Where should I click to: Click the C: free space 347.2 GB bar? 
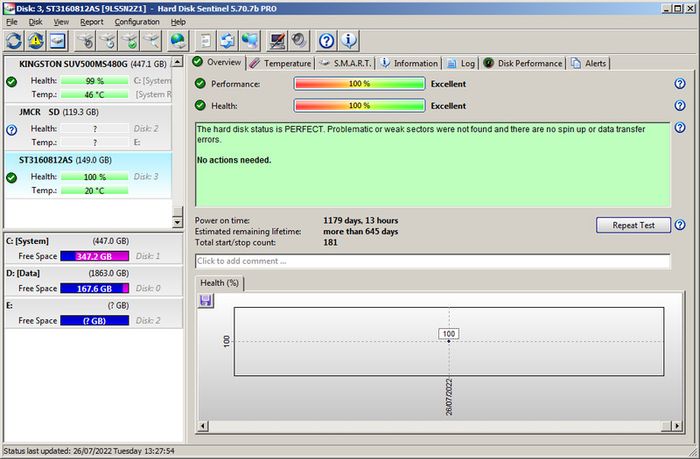click(95, 256)
